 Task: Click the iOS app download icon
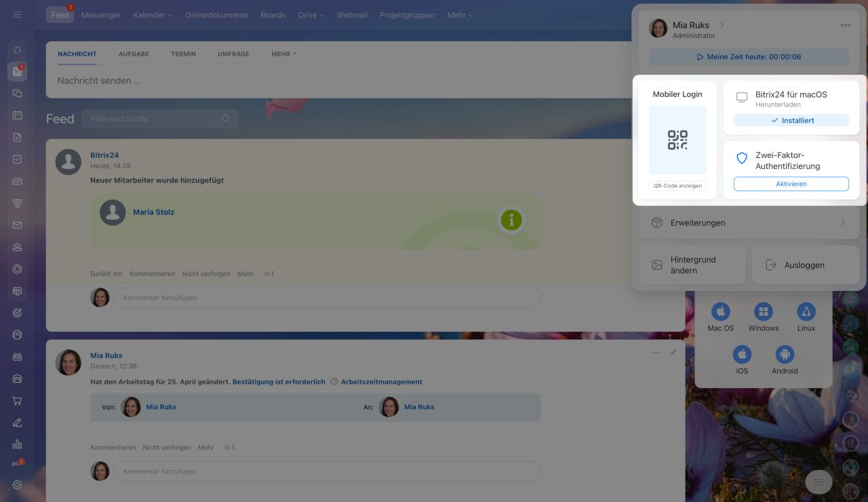tap(742, 354)
